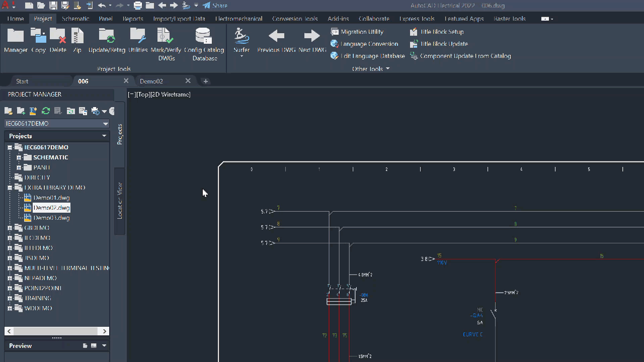Refresh the project list in Project Manager

[x=45, y=111]
